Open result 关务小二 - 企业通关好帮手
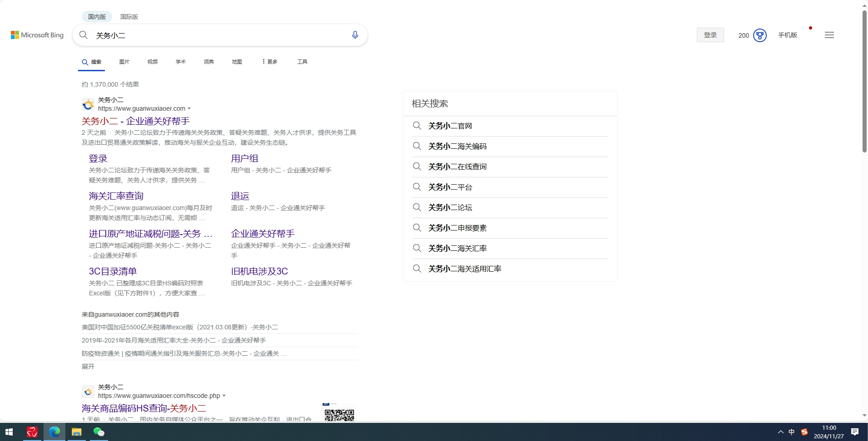 pyautogui.click(x=136, y=121)
